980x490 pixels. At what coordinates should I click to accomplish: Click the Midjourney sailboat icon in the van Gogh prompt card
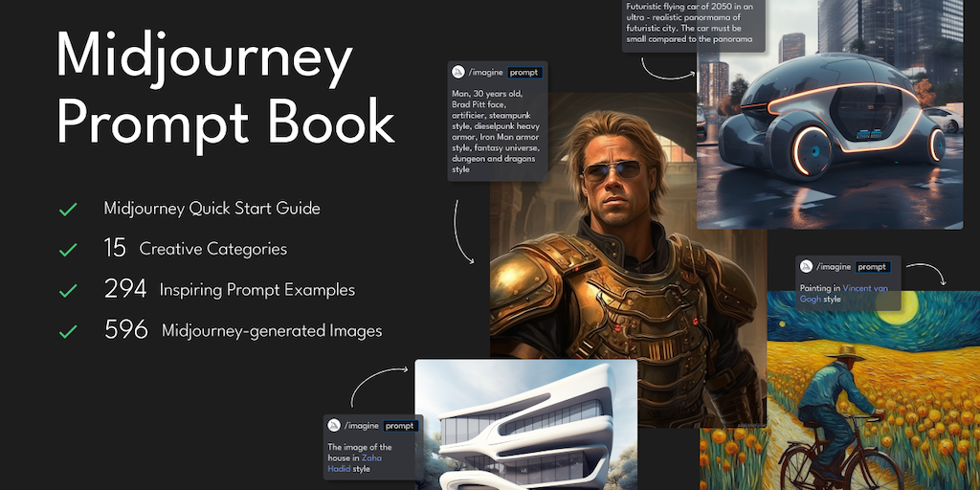tap(806, 267)
